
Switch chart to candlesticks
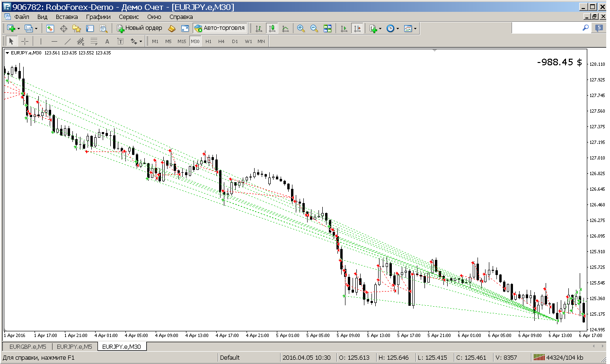(272, 28)
